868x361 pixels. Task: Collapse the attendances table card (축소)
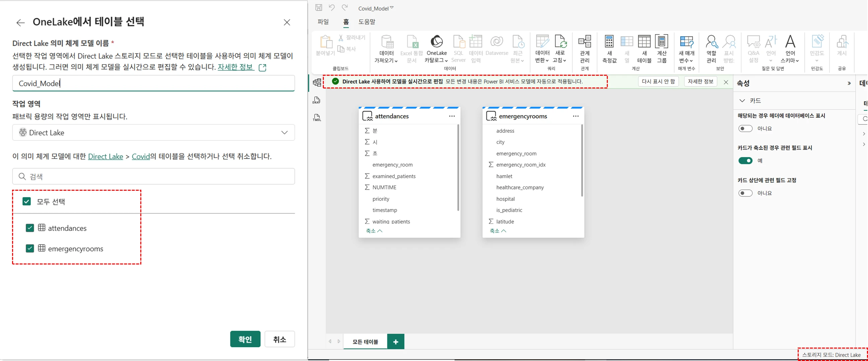coord(374,231)
